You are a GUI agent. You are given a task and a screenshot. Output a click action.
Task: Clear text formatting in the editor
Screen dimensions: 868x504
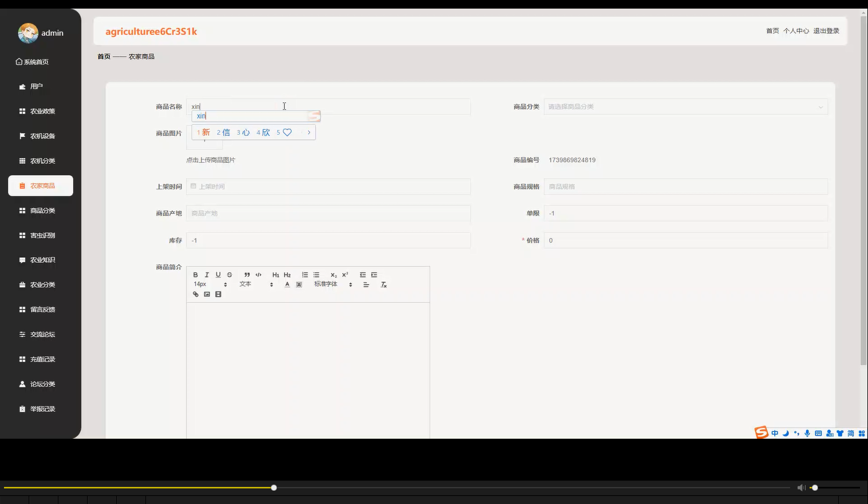click(x=384, y=285)
